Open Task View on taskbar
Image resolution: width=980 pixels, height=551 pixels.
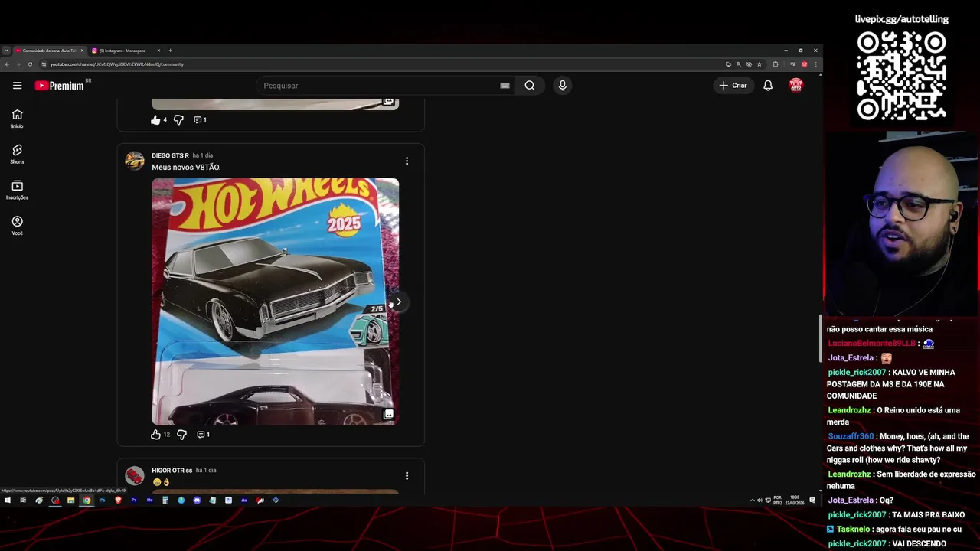click(x=23, y=500)
